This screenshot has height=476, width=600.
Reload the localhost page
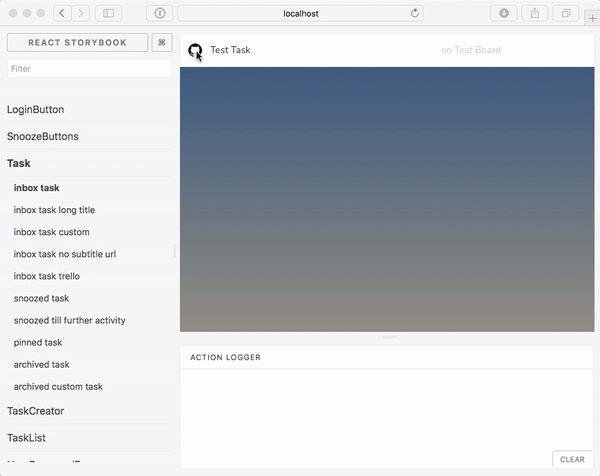[x=414, y=13]
